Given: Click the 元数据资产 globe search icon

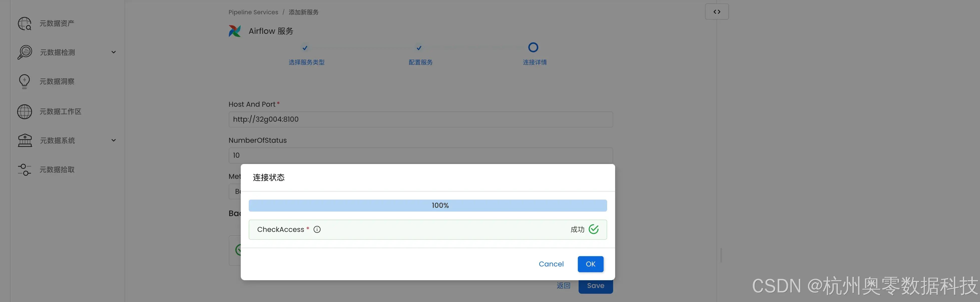Looking at the screenshot, I should (25, 24).
